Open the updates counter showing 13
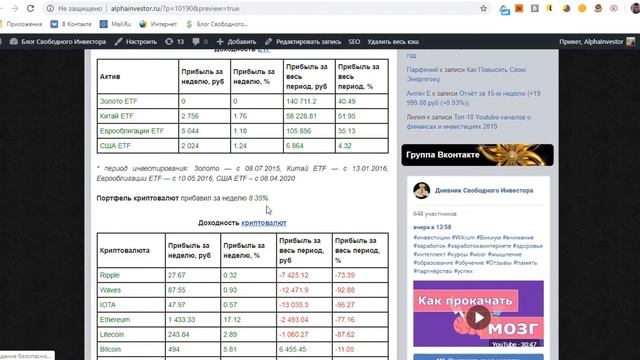Image resolution: width=640 pixels, height=360 pixels. [x=175, y=42]
